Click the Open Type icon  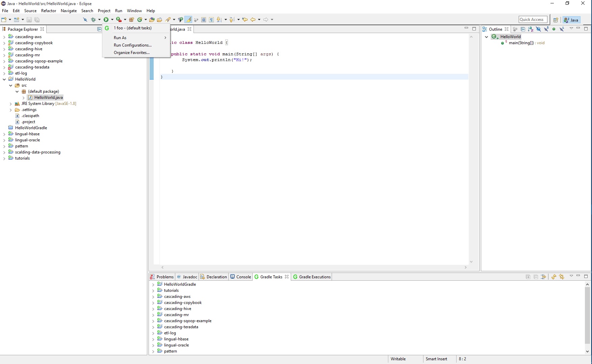click(152, 20)
